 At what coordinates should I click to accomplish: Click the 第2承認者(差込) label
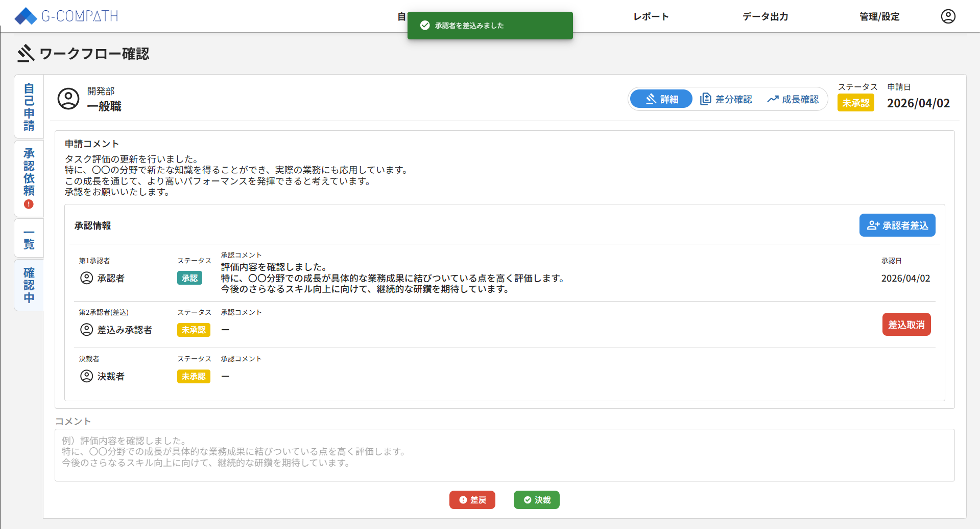104,312
